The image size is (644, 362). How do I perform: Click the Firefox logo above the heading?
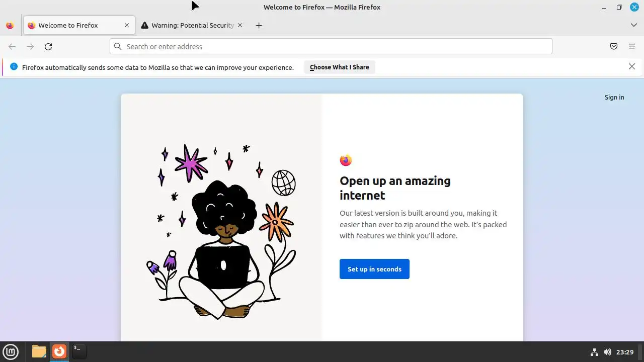tap(346, 160)
